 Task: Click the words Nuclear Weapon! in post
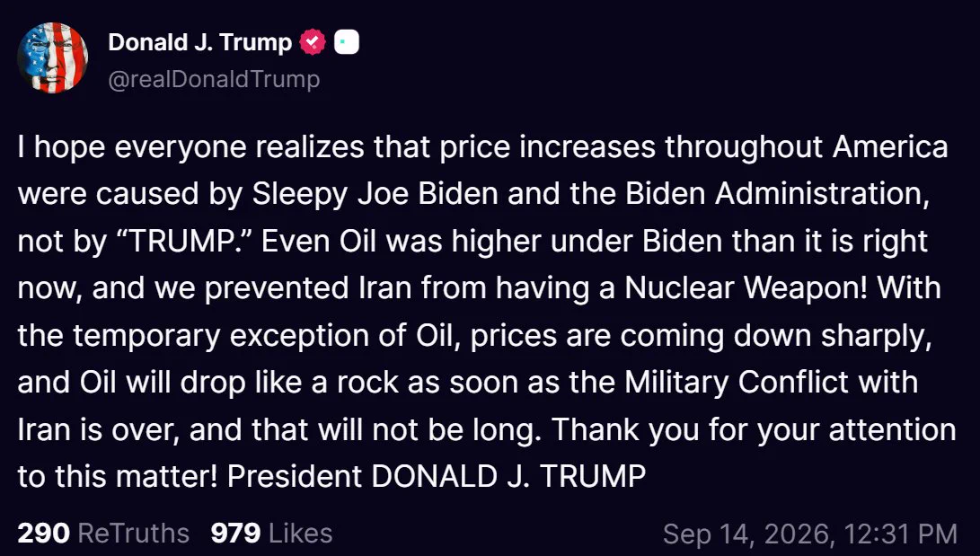point(746,288)
